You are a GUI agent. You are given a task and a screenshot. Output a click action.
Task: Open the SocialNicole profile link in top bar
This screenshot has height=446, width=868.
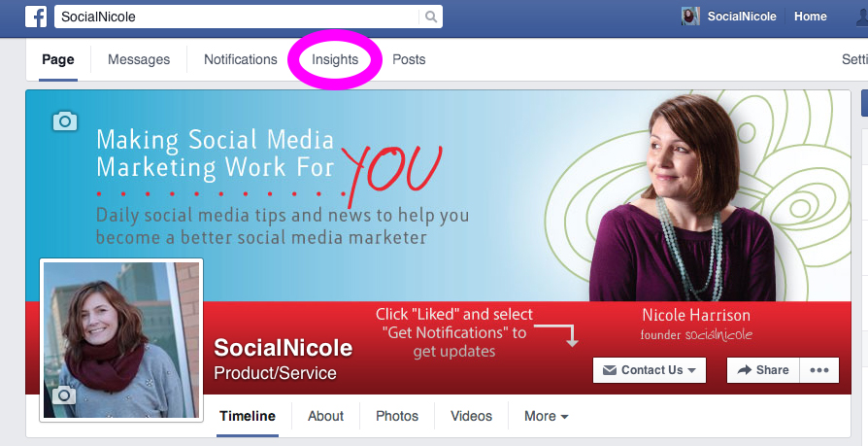(740, 17)
